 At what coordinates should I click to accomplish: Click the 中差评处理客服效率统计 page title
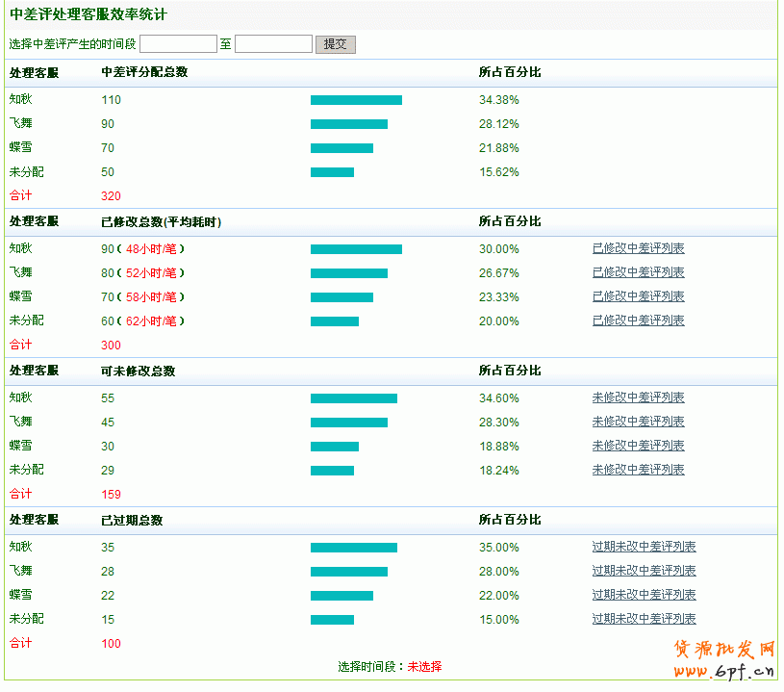(85, 13)
